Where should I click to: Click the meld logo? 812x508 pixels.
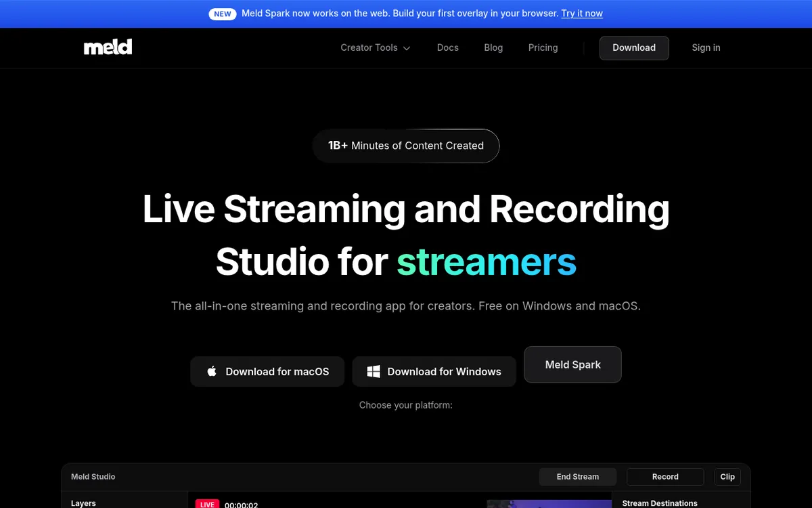[108, 47]
